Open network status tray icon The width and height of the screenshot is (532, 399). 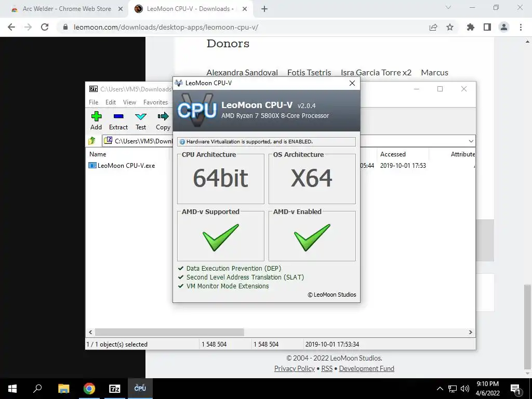pyautogui.click(x=453, y=389)
